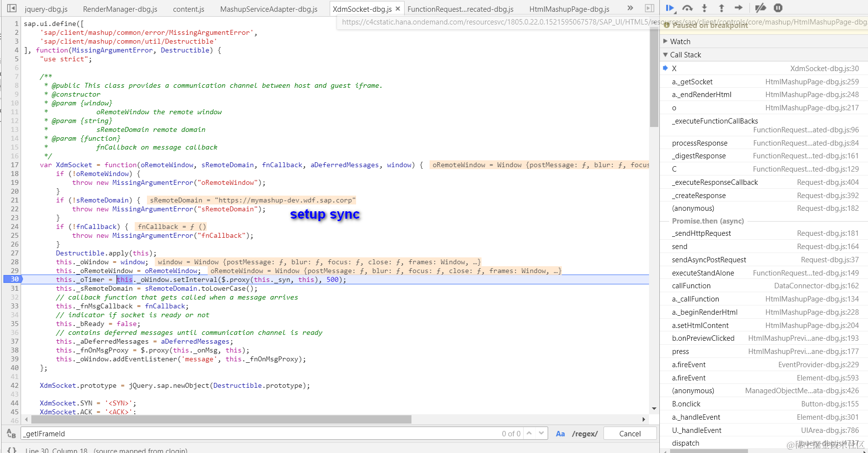Open the MashupServiceAdapter-dbg.js tab

point(268,9)
